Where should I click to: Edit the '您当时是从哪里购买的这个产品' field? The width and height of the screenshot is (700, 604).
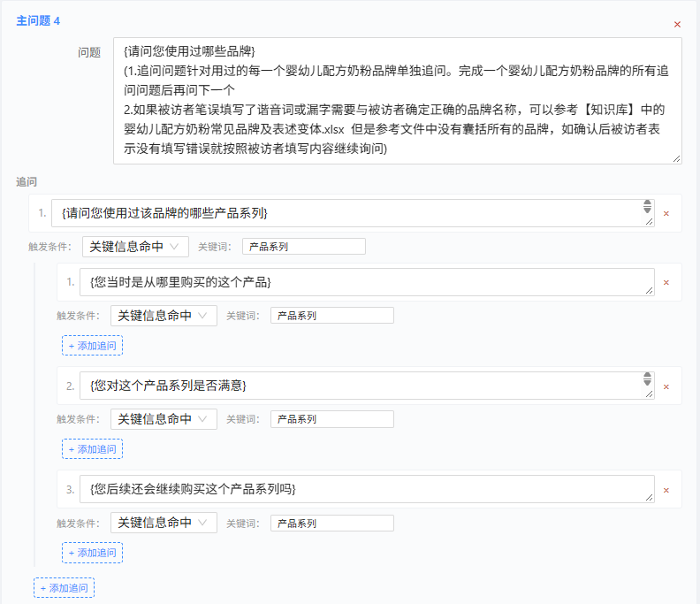[x=367, y=282]
